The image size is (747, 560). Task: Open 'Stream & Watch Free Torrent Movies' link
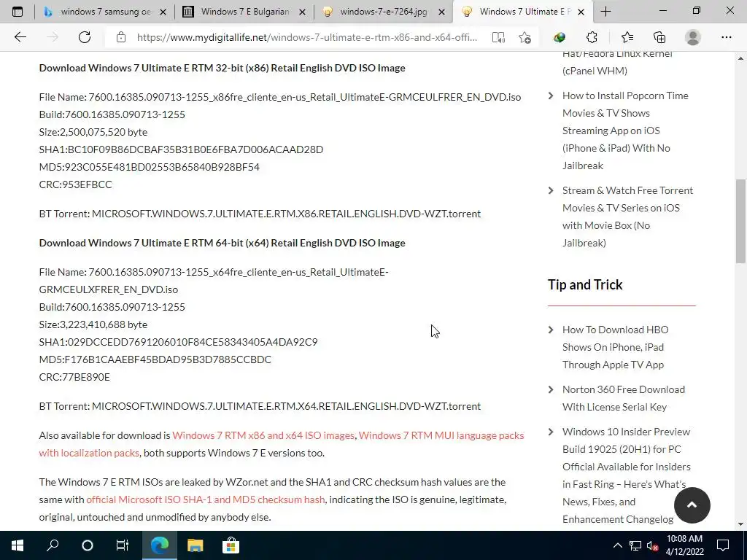(x=627, y=217)
